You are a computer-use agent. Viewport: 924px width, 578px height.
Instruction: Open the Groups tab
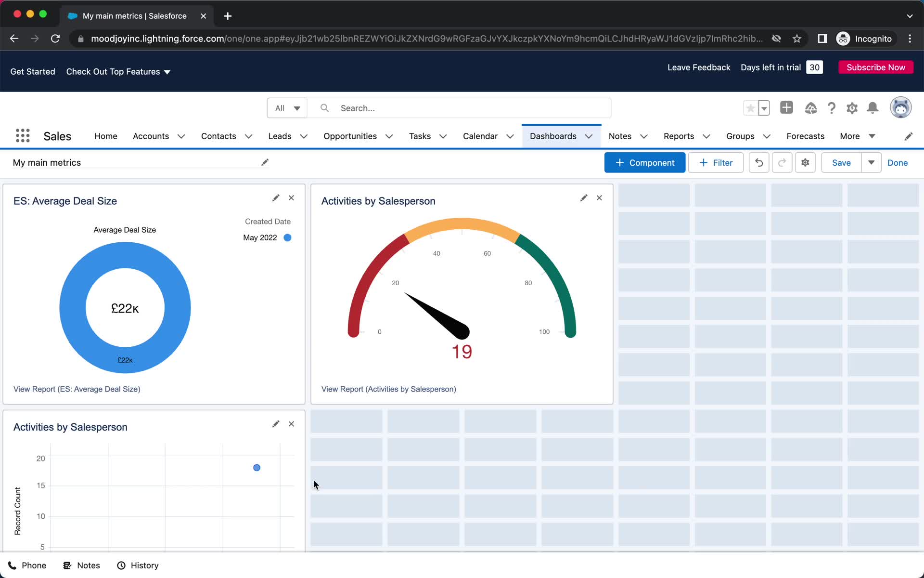coord(740,136)
